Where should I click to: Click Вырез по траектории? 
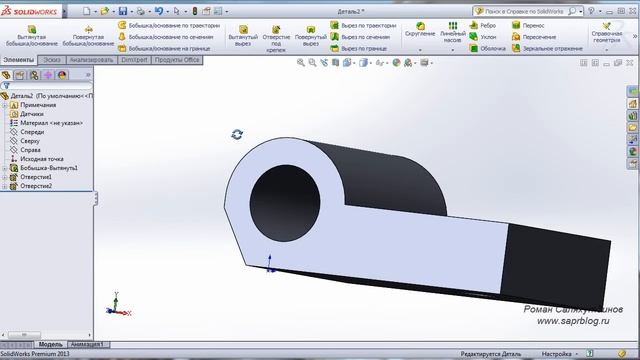pyautogui.click(x=363, y=25)
